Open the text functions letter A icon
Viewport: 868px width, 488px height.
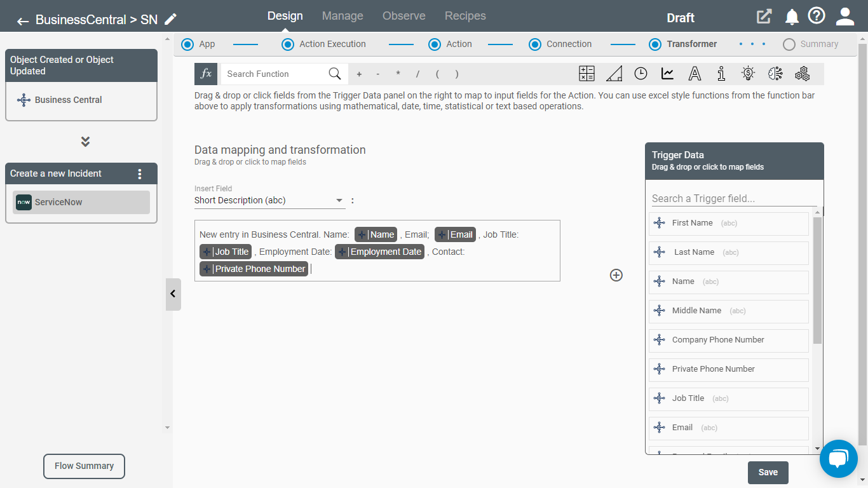[695, 74]
